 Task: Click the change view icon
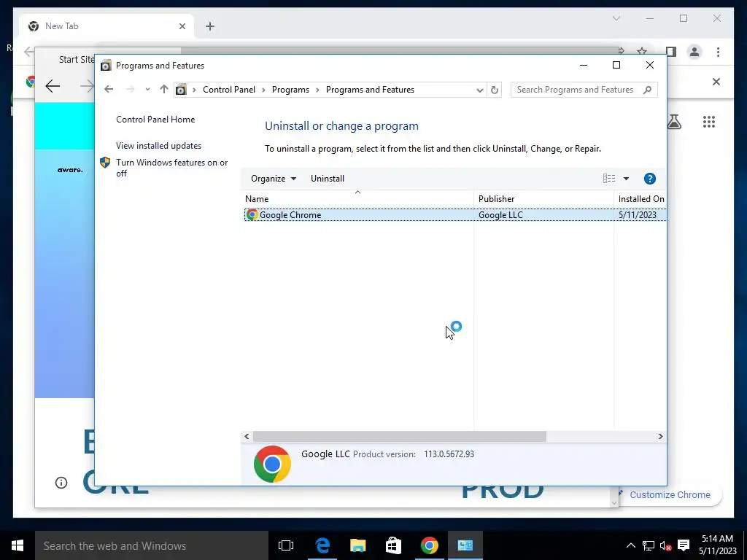609,179
